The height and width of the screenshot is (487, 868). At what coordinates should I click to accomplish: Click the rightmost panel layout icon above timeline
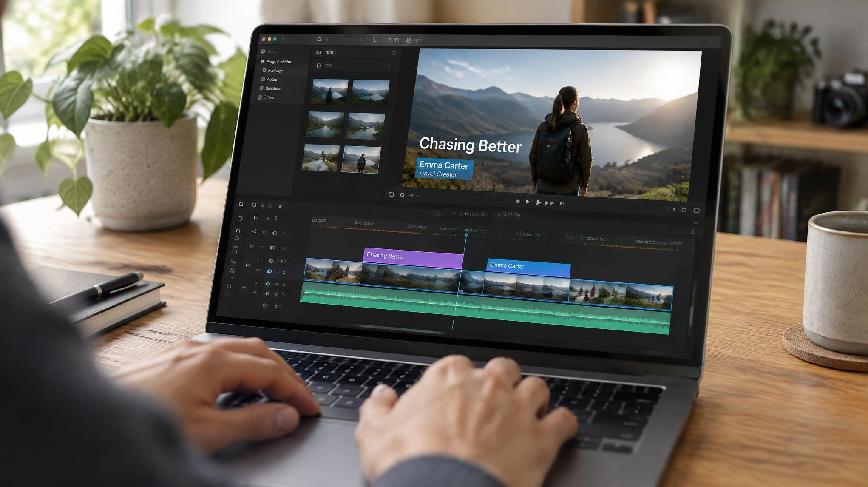click(696, 211)
